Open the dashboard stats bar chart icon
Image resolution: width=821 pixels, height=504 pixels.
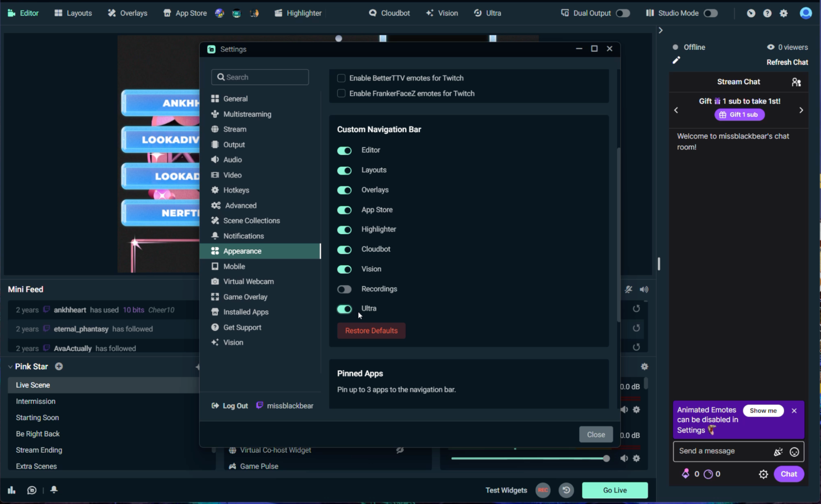[11, 490]
